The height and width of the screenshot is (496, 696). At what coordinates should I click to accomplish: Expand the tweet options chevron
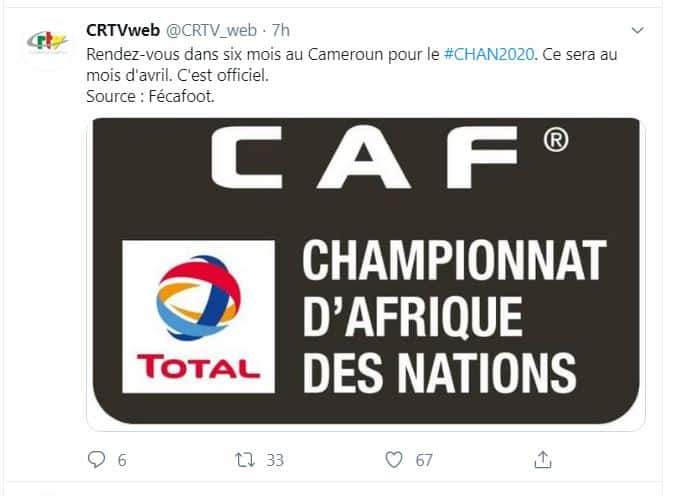637,30
